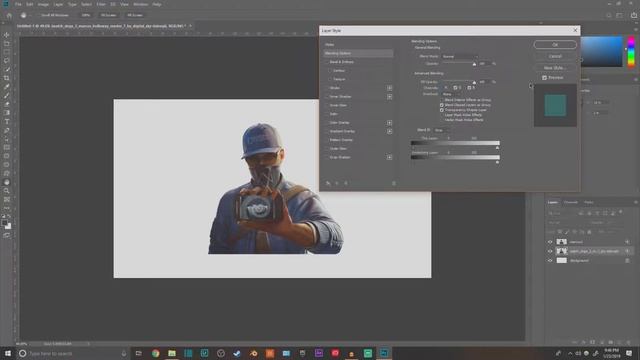640x360 pixels.
Task: Toggle Transparency Shapes Layer checkbox
Action: (442, 110)
